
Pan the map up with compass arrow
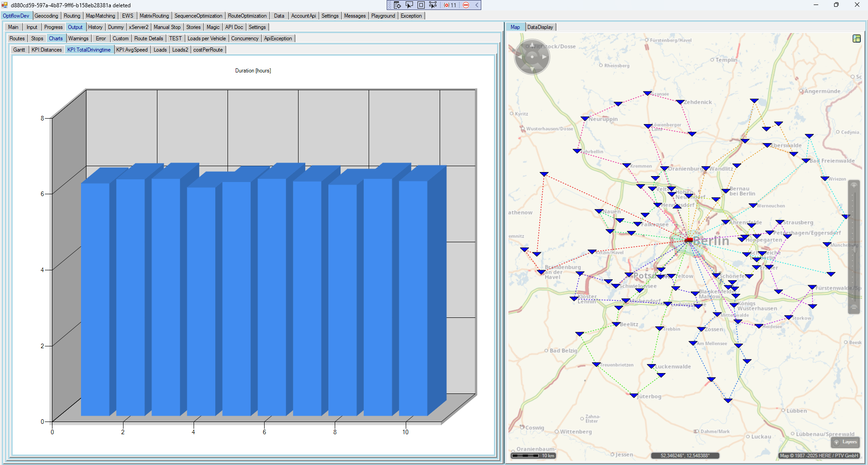(532, 45)
